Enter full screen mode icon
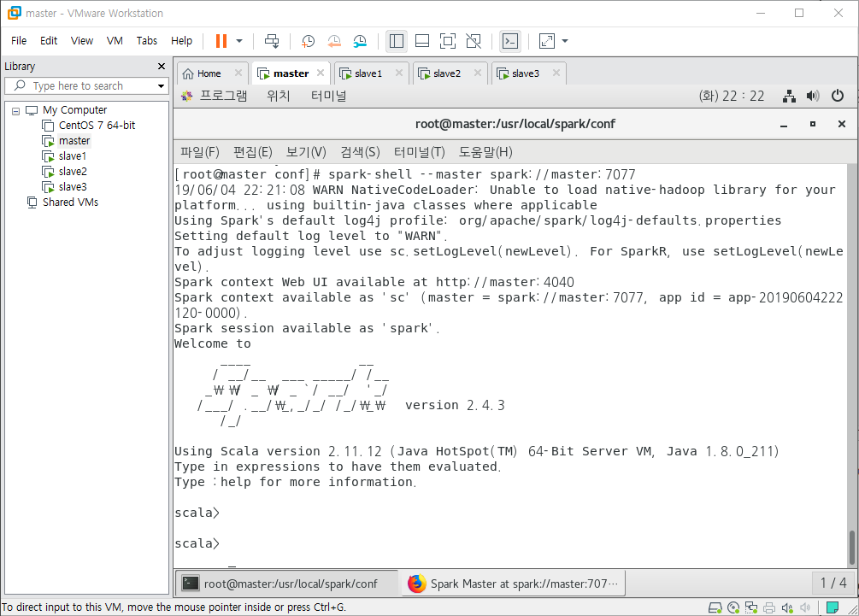 click(x=448, y=41)
